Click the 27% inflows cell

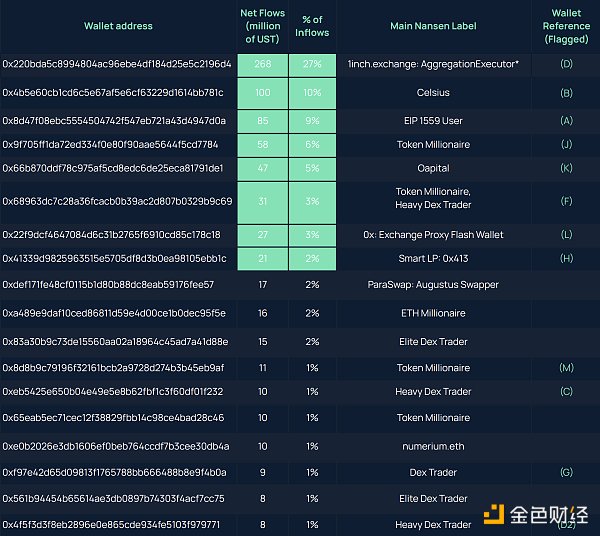coord(312,64)
